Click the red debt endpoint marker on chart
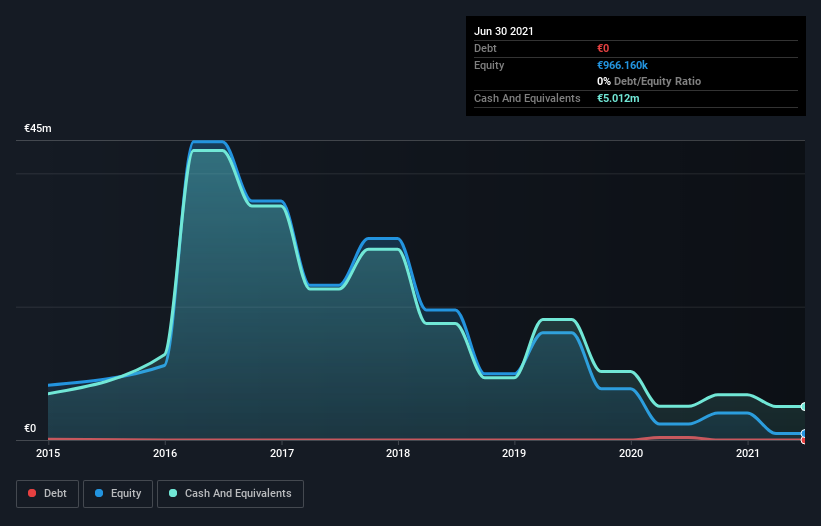 point(804,440)
